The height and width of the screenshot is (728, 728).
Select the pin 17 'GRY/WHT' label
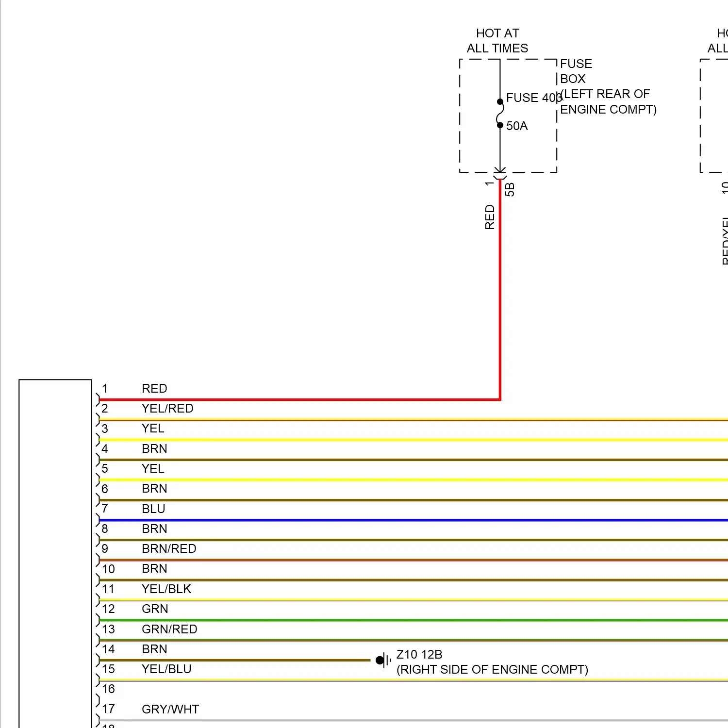pos(170,709)
